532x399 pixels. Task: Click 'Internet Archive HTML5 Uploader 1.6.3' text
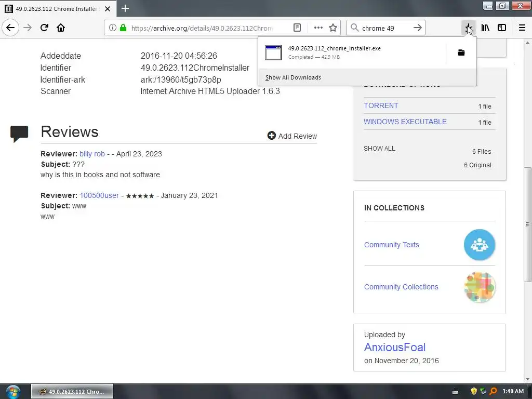coord(210,91)
